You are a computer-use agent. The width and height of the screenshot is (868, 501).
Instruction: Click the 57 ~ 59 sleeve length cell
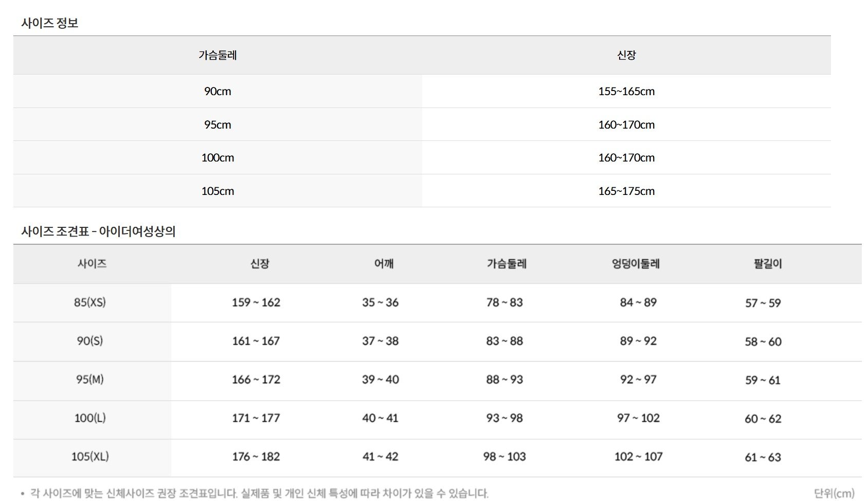coord(763,303)
